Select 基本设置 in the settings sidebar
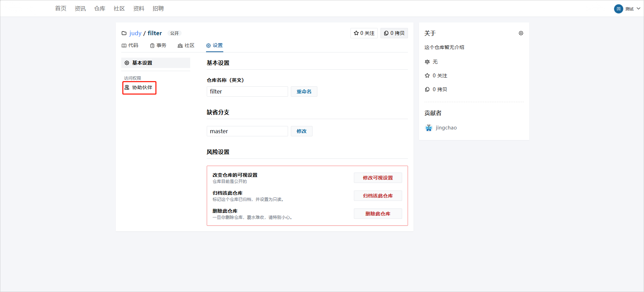Viewport: 644px width, 292px height. pos(155,63)
